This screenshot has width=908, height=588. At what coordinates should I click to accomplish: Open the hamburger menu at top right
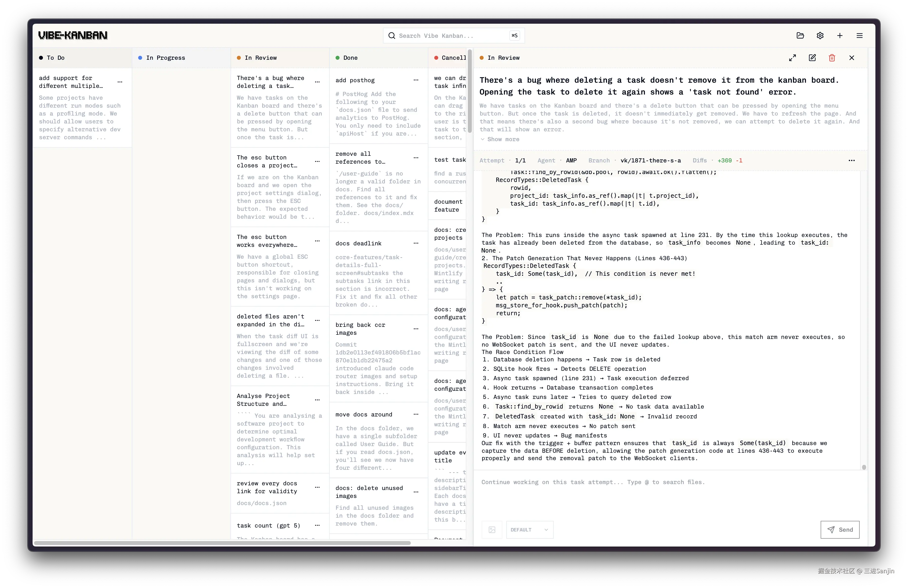pos(860,35)
